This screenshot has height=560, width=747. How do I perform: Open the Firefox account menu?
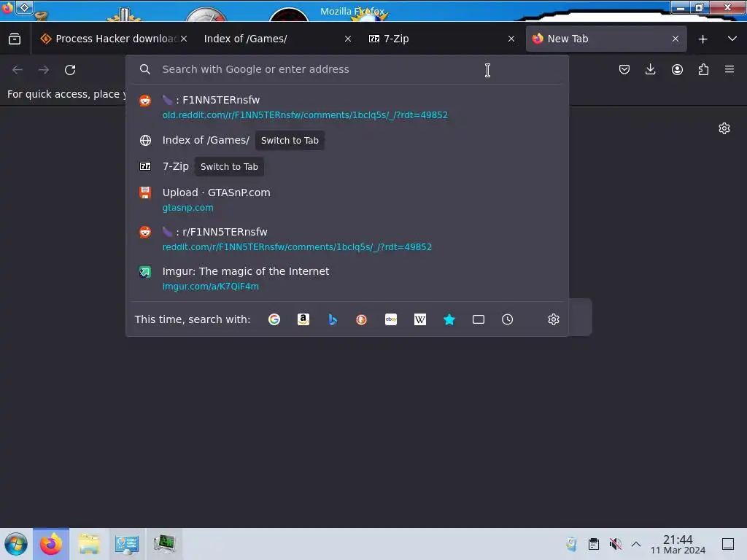677,69
